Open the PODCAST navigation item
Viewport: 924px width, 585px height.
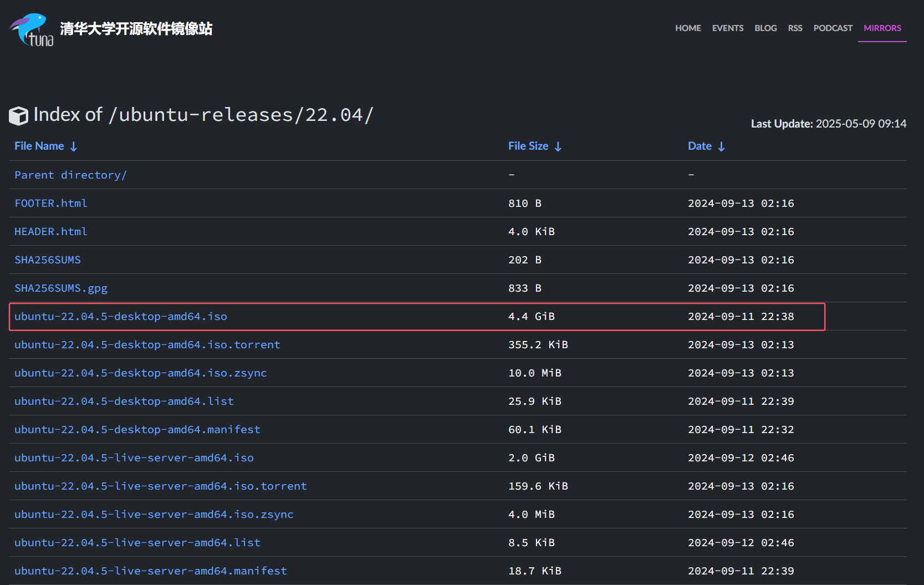833,28
